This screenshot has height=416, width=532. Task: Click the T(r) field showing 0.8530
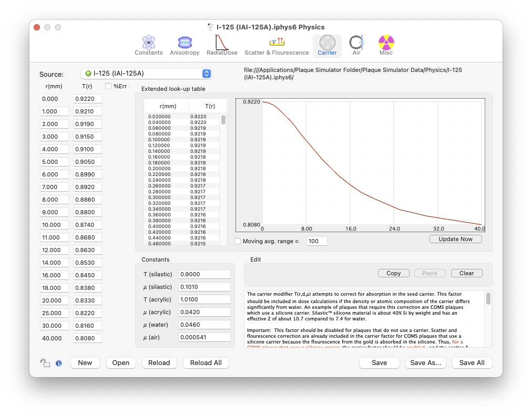[x=88, y=263]
